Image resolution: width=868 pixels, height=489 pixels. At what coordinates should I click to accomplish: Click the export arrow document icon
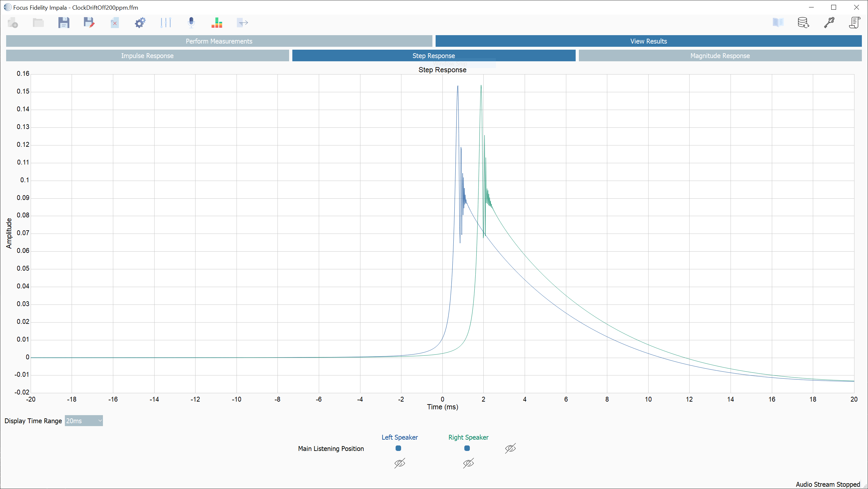coord(242,23)
